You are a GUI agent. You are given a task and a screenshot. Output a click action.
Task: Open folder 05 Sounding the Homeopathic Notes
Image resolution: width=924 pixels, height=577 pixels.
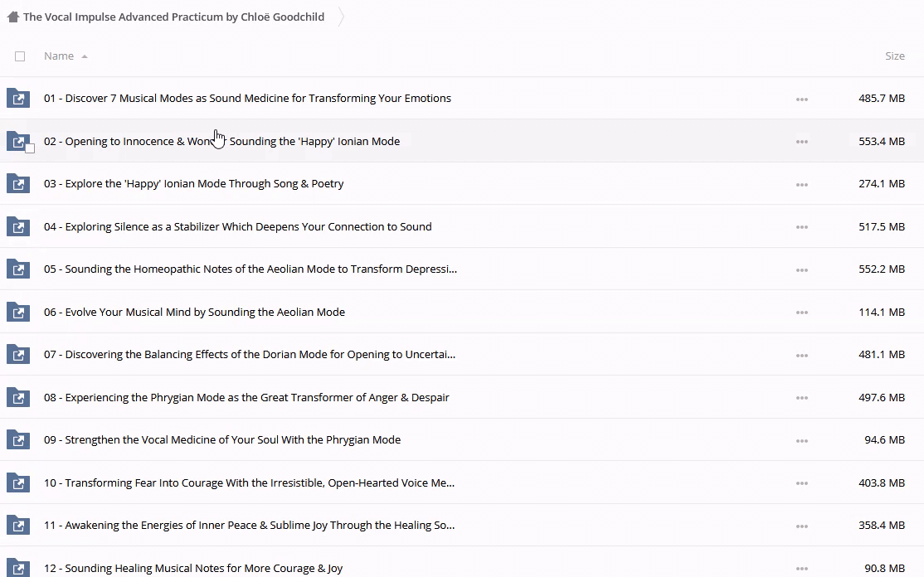pos(250,269)
